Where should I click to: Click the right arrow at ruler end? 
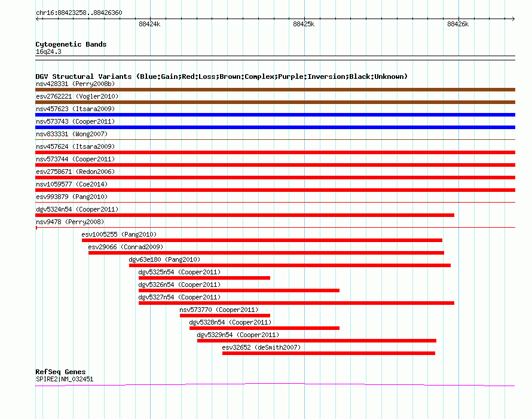[513, 19]
